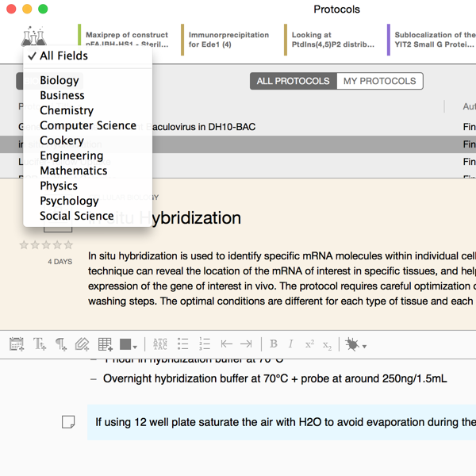Viewport: 476px width, 476px height.
Task: Choose Psychology from the field menu
Action: [x=88, y=201]
